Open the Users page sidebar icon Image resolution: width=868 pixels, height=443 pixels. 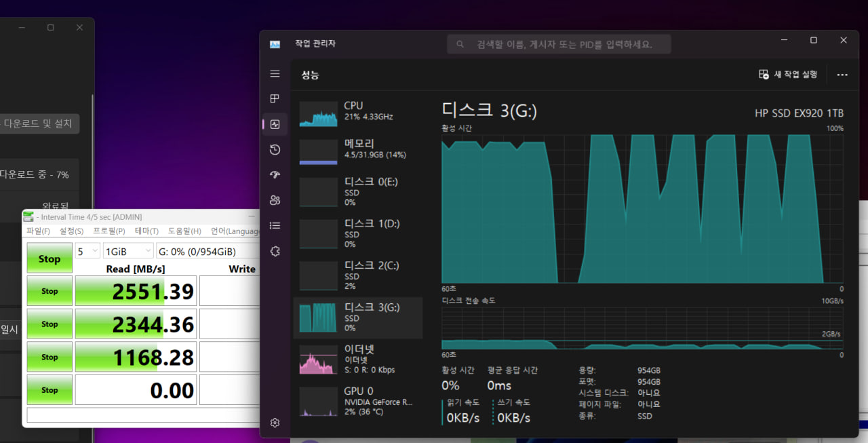click(x=275, y=200)
